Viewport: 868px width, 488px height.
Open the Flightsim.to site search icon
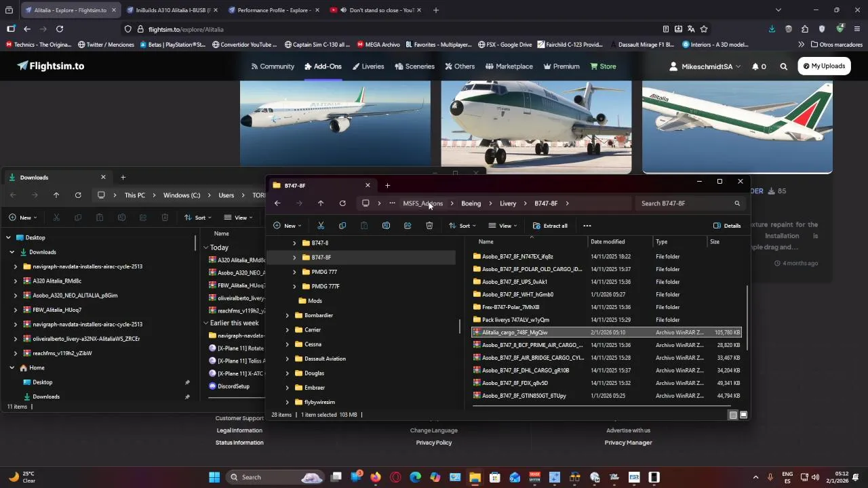784,66
